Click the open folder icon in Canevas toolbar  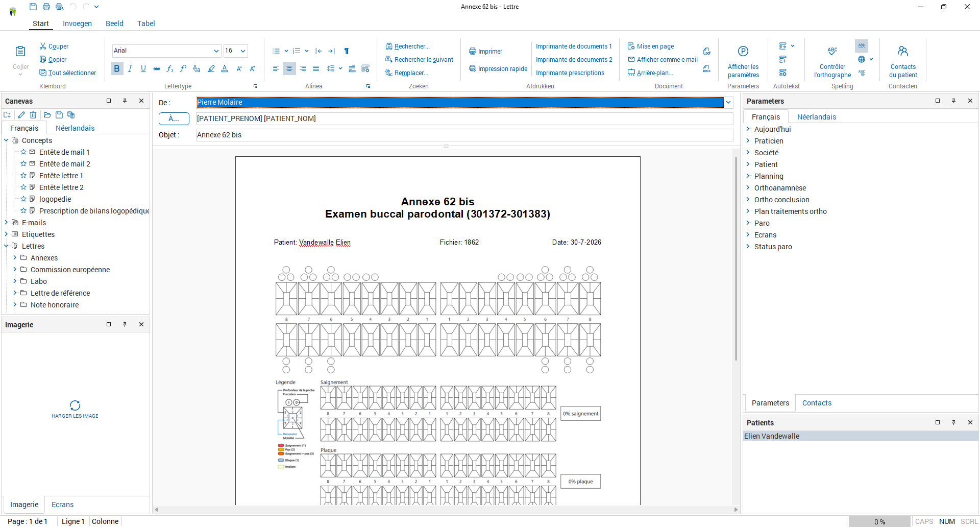[x=47, y=115]
